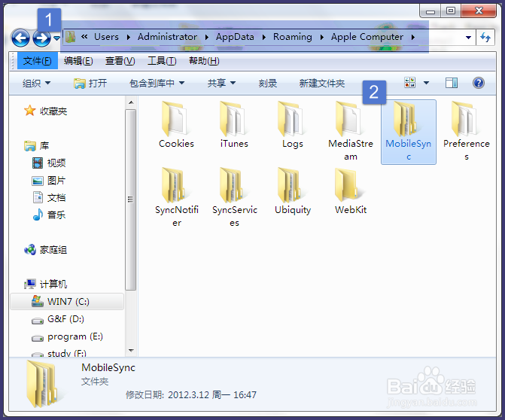Click navigation pane scrollbar up arrow

[x=131, y=102]
